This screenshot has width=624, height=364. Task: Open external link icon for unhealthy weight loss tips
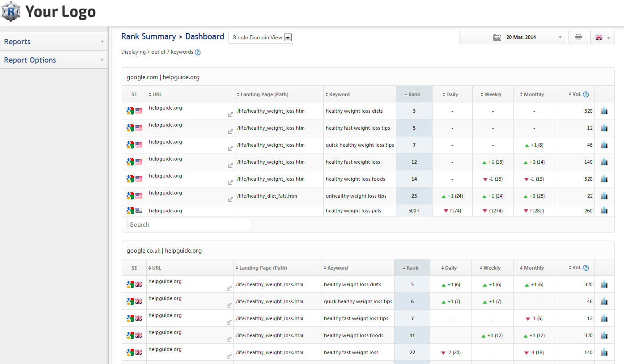(x=230, y=200)
